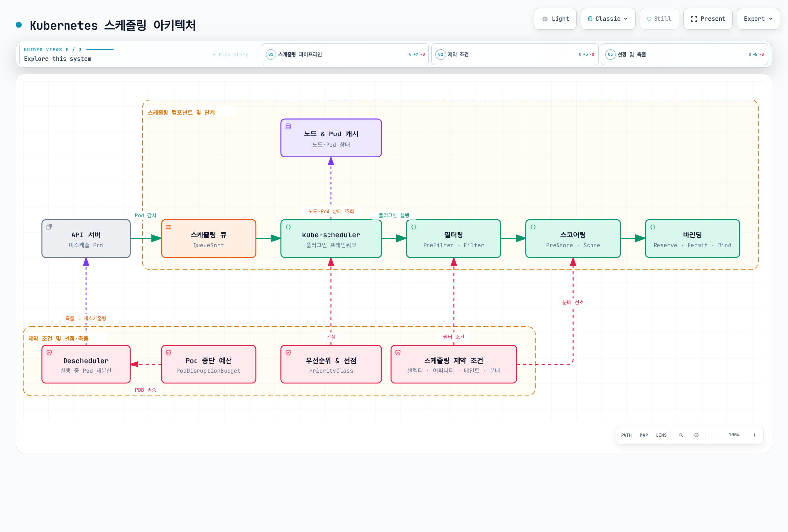Click the shield icon on 우선순위 & 선점
The image size is (788, 532).
[288, 352]
